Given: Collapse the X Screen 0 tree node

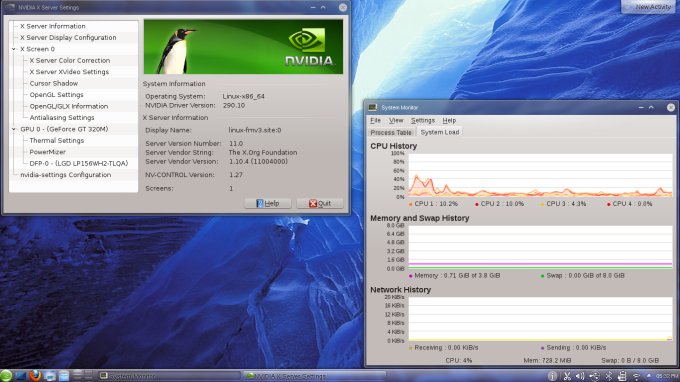Looking at the screenshot, I should [14, 49].
